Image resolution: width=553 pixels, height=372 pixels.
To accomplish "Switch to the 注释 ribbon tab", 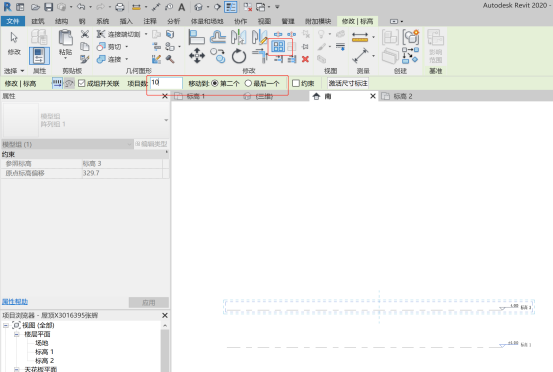I will 150,21.
